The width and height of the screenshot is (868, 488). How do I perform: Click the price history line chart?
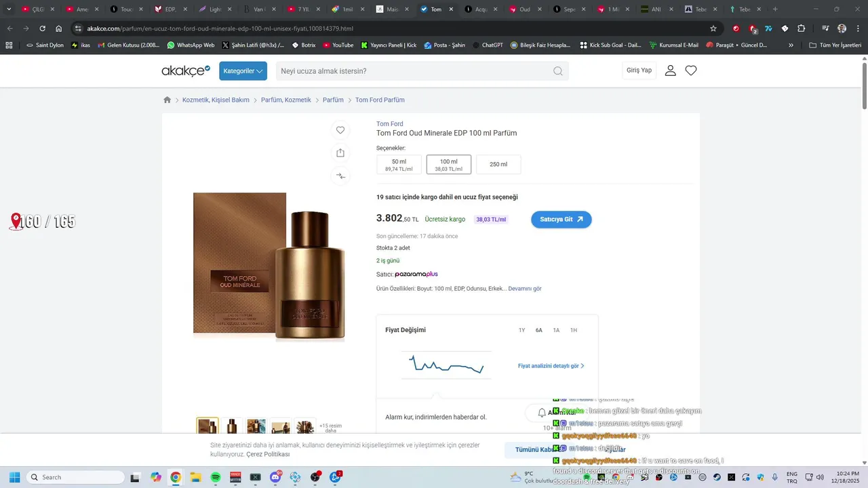click(446, 365)
